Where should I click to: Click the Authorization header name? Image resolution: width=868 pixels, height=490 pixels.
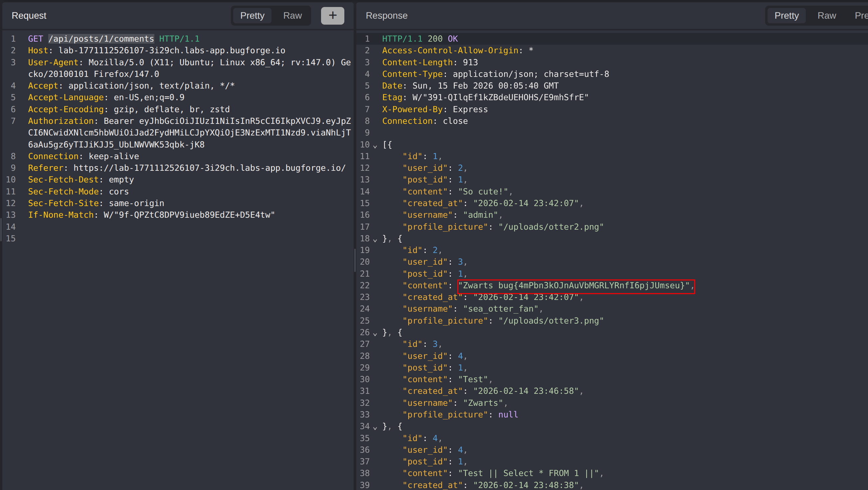click(x=61, y=121)
